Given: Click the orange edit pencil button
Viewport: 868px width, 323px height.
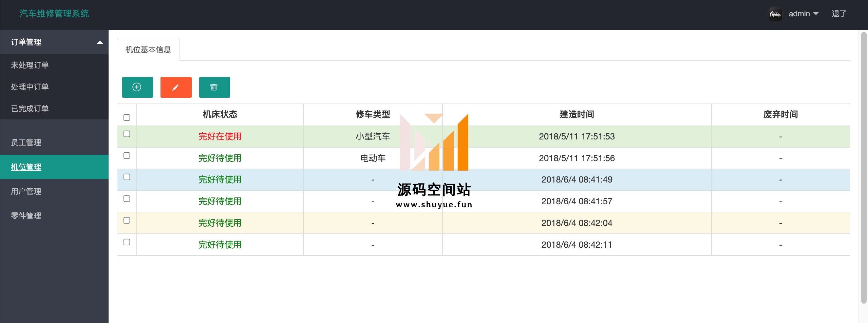Looking at the screenshot, I should click(176, 87).
